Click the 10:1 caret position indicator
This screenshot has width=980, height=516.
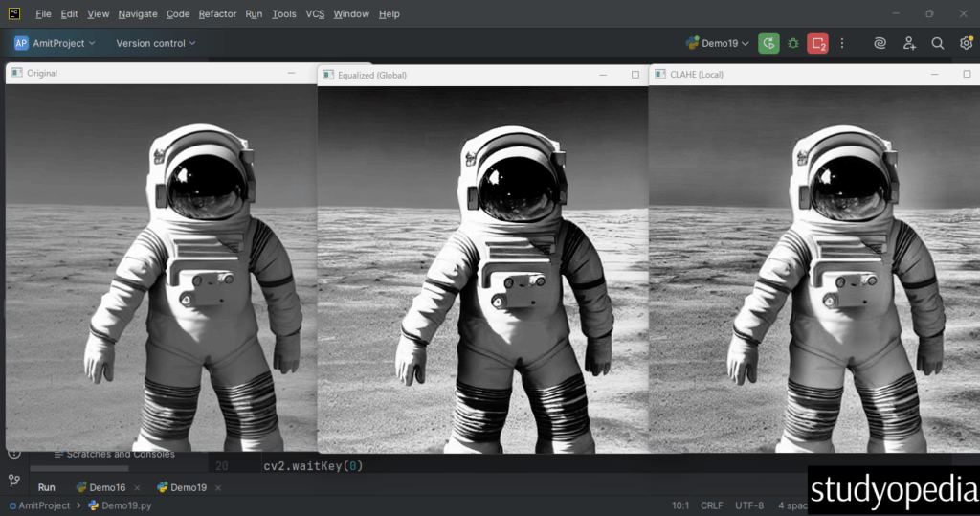pyautogui.click(x=680, y=505)
